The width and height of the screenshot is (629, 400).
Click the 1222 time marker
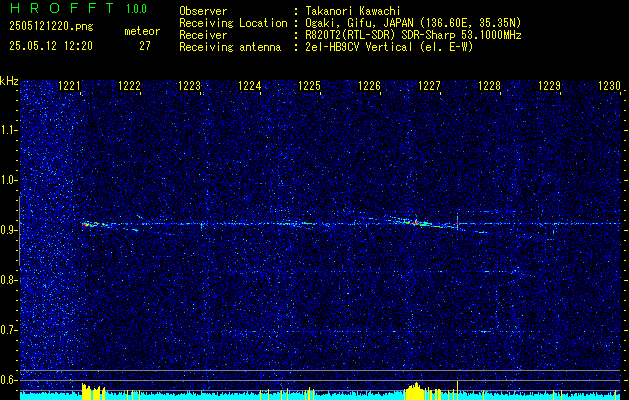130,86
